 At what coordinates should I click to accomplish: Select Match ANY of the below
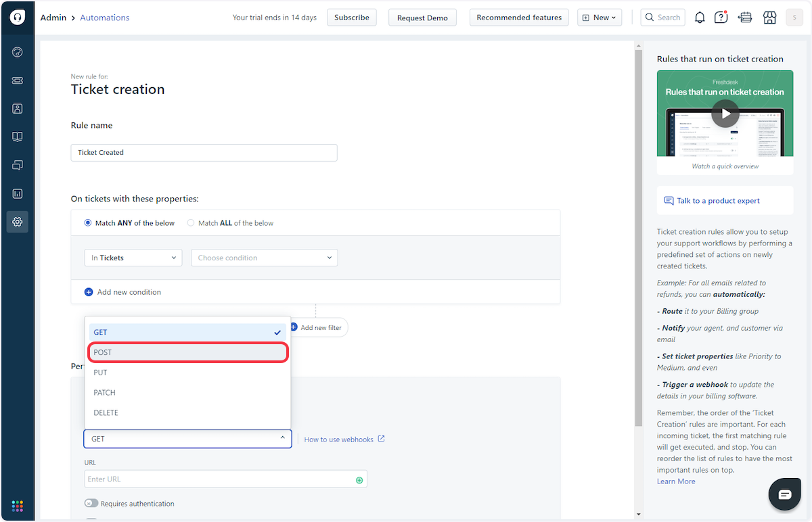(x=88, y=222)
